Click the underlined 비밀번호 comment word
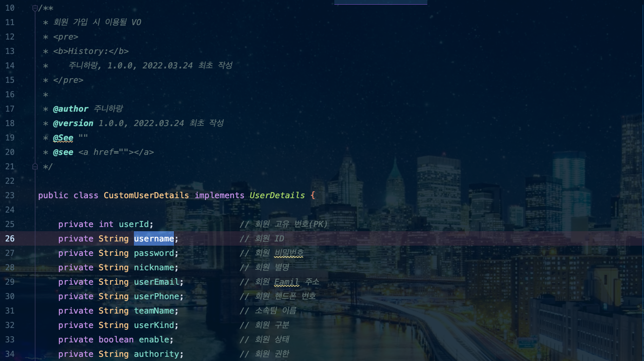Viewport: 644px width, 361px height. (289, 253)
